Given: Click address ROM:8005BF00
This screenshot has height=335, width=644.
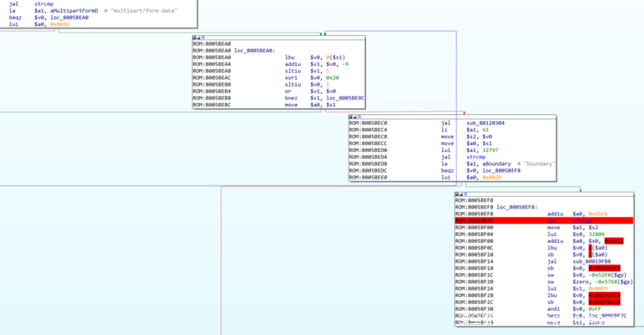Looking at the screenshot, I should tap(474, 228).
